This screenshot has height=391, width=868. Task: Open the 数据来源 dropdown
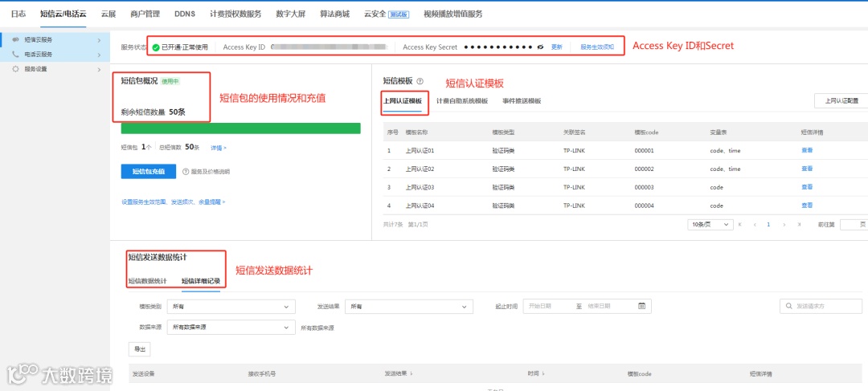(231, 328)
